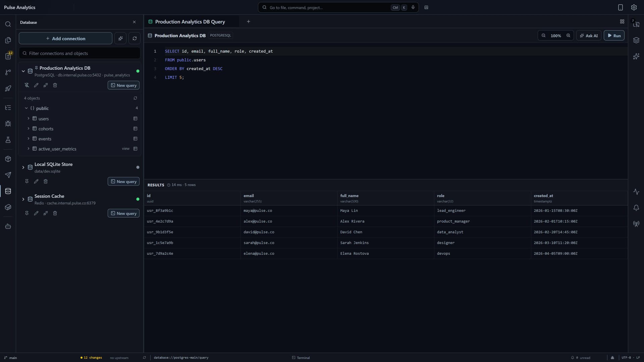Open the bug debug icon in the sidebar

click(8, 124)
